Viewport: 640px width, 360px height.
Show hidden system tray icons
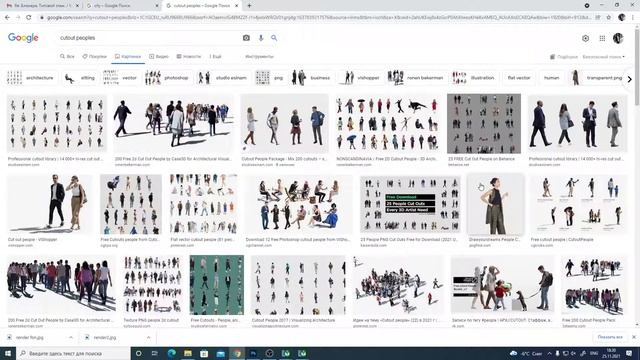549,353
